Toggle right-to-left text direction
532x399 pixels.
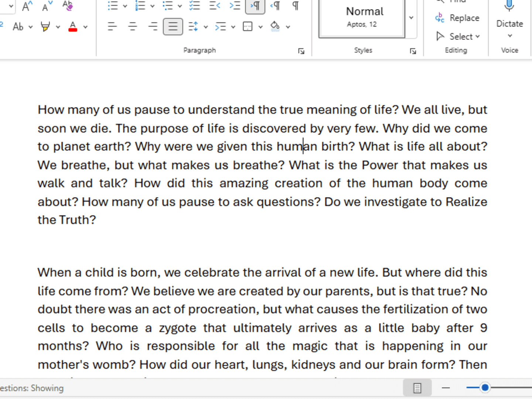click(x=275, y=6)
